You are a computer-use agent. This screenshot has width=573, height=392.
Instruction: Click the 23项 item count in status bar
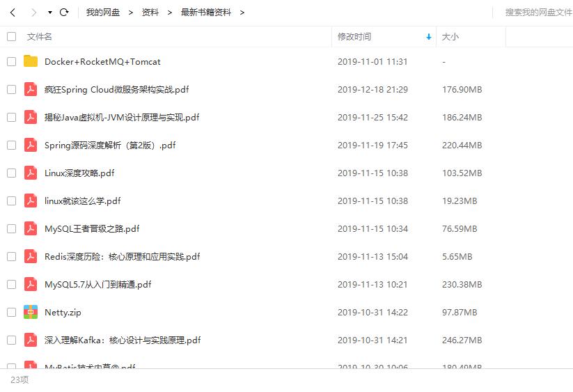(19, 380)
